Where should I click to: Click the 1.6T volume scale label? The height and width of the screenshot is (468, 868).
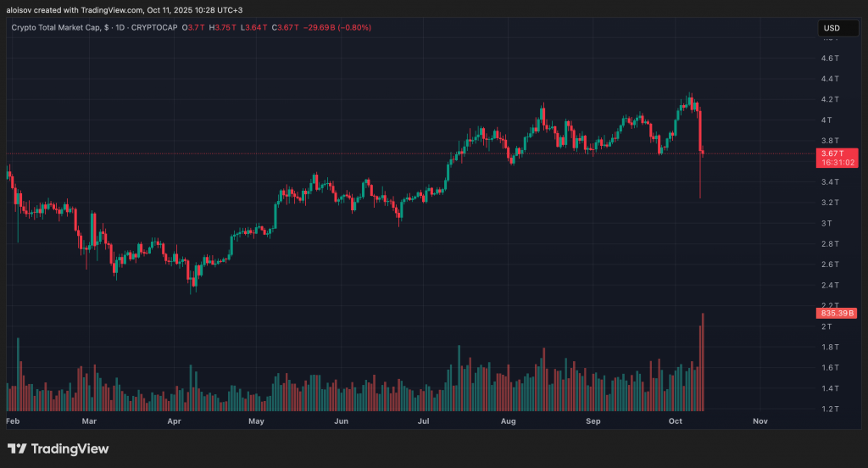(x=829, y=367)
